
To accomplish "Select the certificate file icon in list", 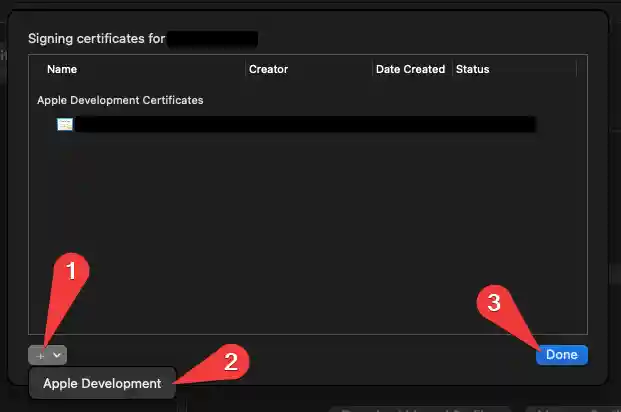I will (65, 124).
